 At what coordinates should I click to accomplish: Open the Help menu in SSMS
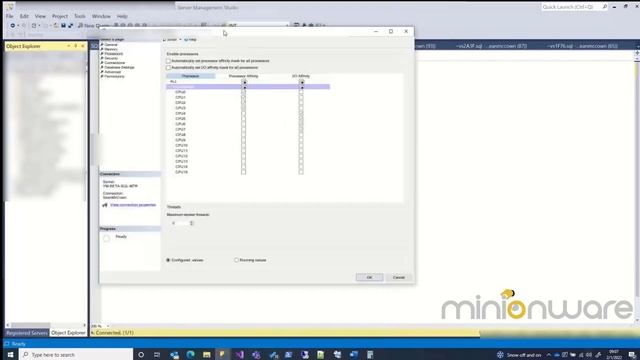click(122, 16)
